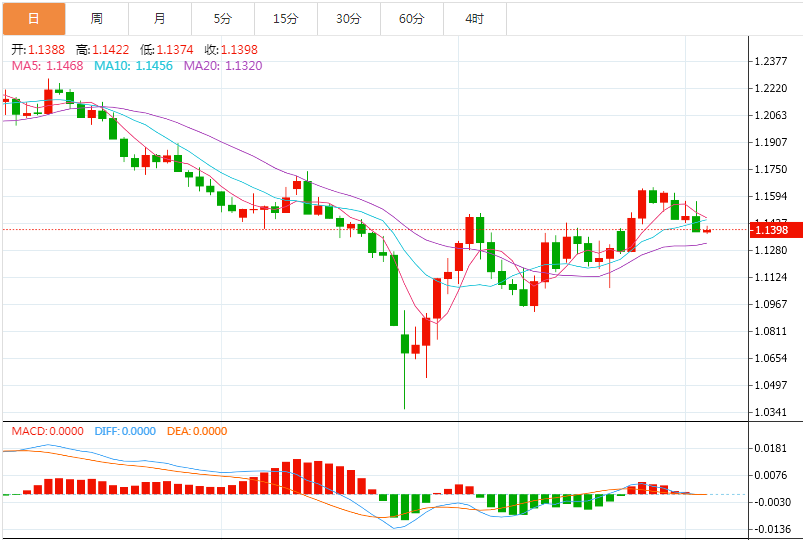Select the 15分 timeframe tab
Screen dimensions: 803x540
(x=285, y=18)
